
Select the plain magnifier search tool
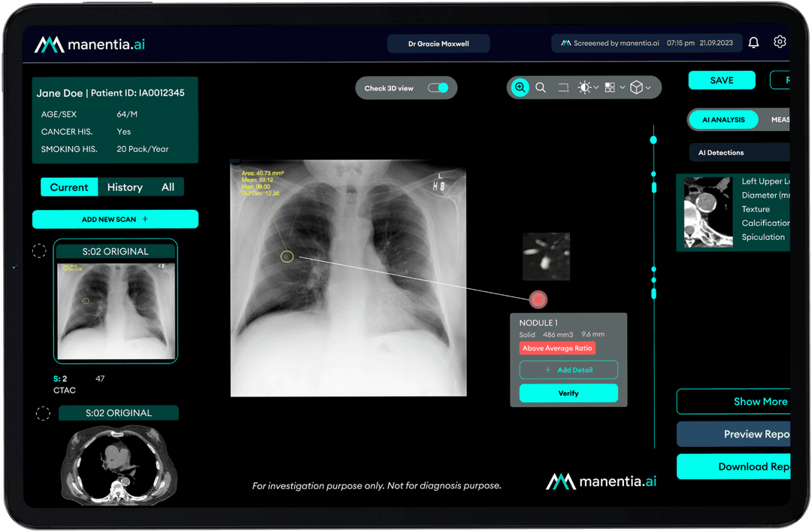pos(541,87)
